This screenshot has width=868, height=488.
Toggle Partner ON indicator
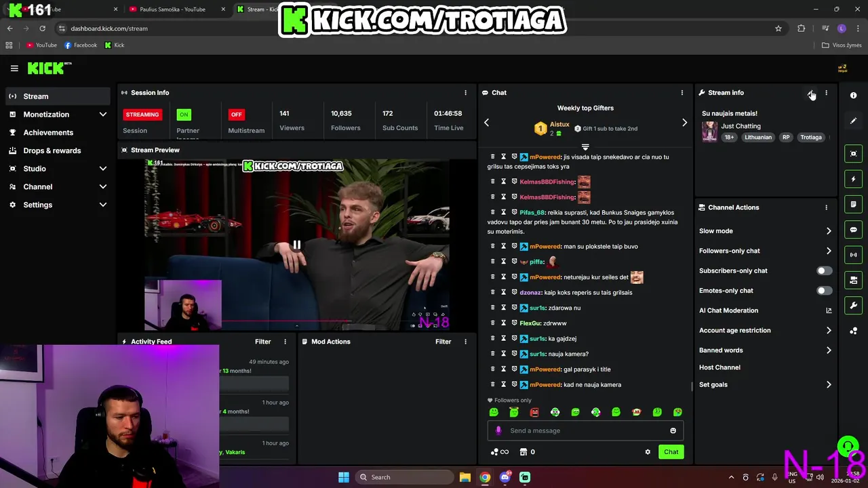point(184,115)
